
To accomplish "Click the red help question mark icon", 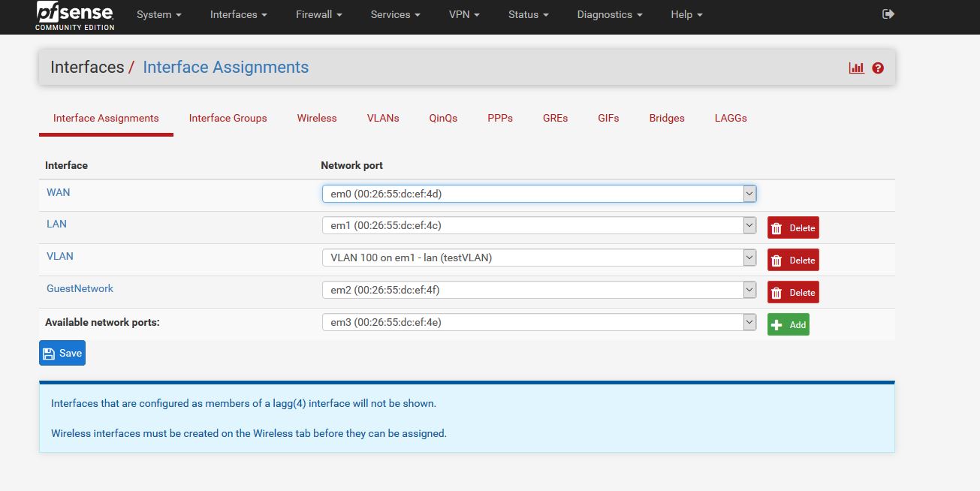I will point(878,68).
